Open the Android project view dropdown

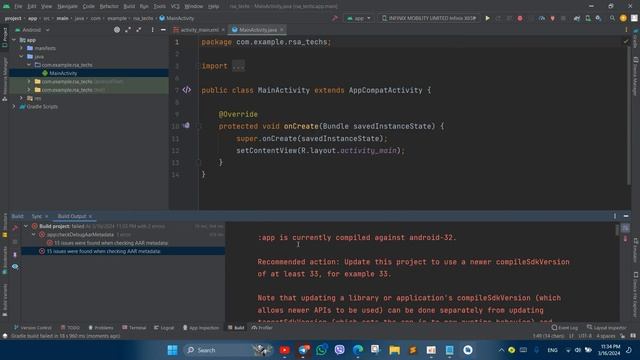[x=32, y=30]
